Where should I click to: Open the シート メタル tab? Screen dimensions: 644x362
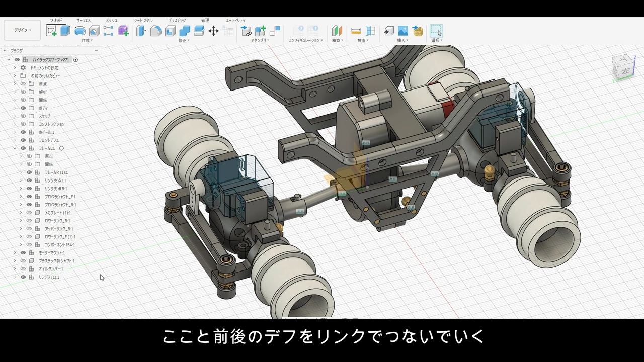[x=143, y=20]
